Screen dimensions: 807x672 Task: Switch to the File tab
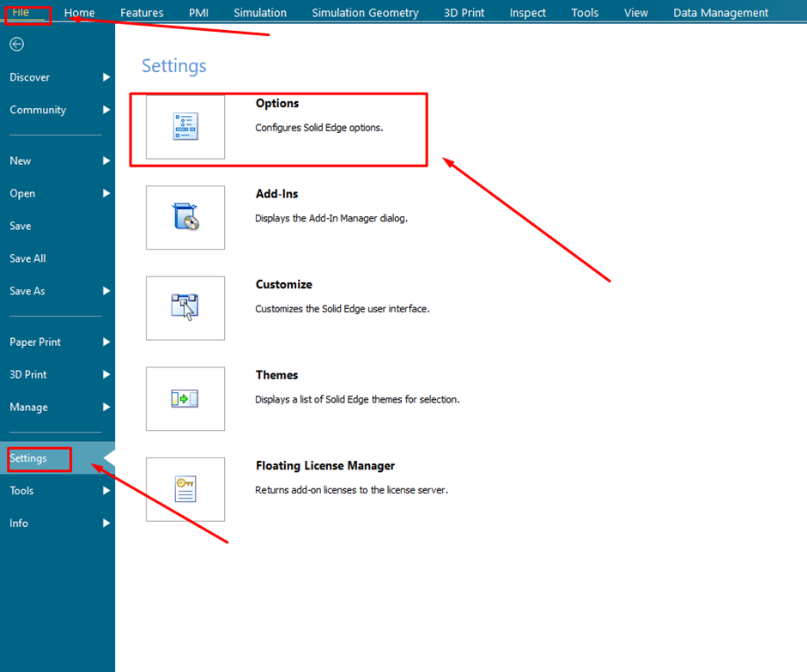21,12
